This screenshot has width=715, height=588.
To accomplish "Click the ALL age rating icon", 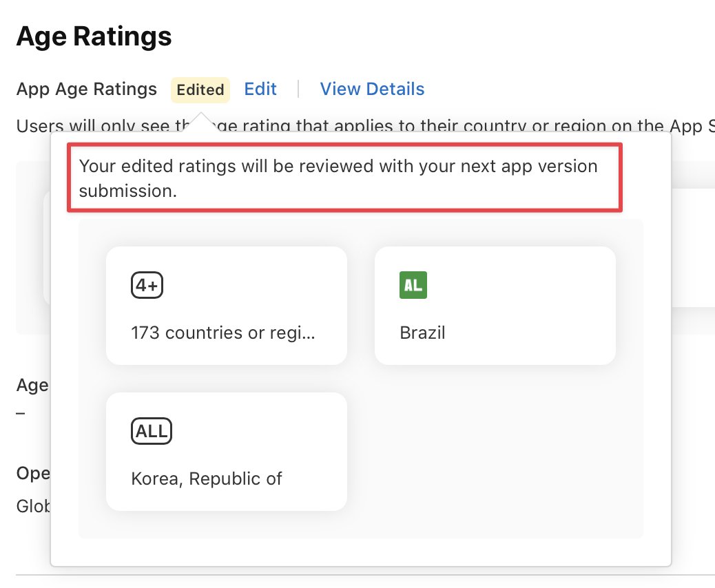I will [x=151, y=431].
